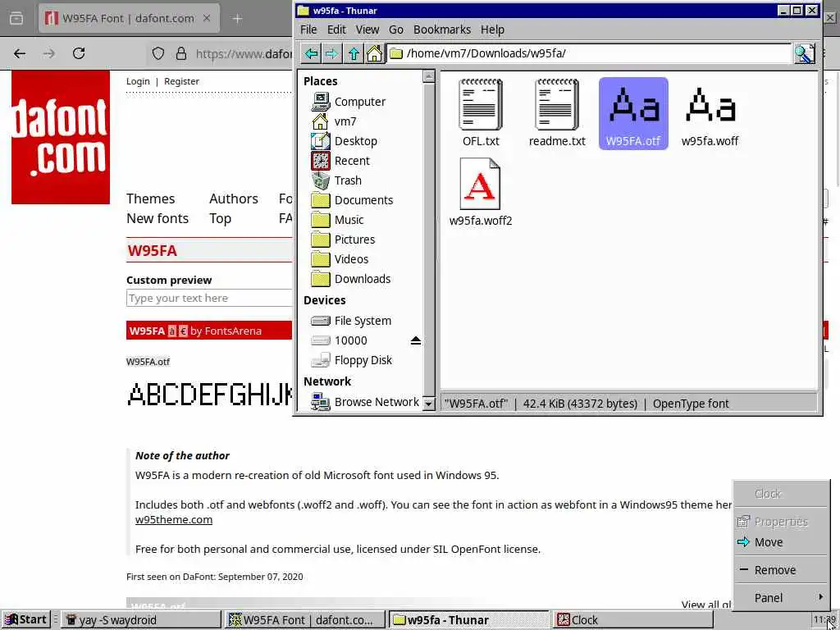
Task: Open Themes link on dafont
Action: click(151, 199)
